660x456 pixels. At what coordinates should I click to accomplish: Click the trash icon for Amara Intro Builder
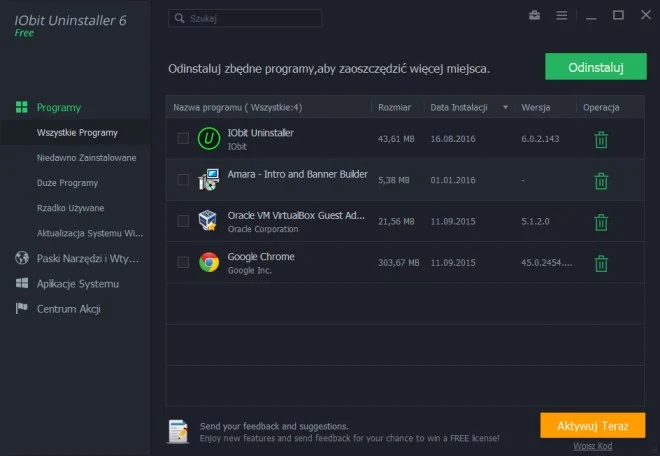[x=601, y=181]
